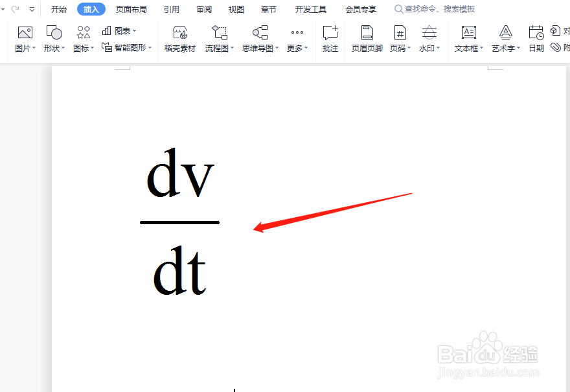Expand the Chart (图表) dropdown arrow
The width and height of the screenshot is (570, 392).
pyautogui.click(x=135, y=31)
